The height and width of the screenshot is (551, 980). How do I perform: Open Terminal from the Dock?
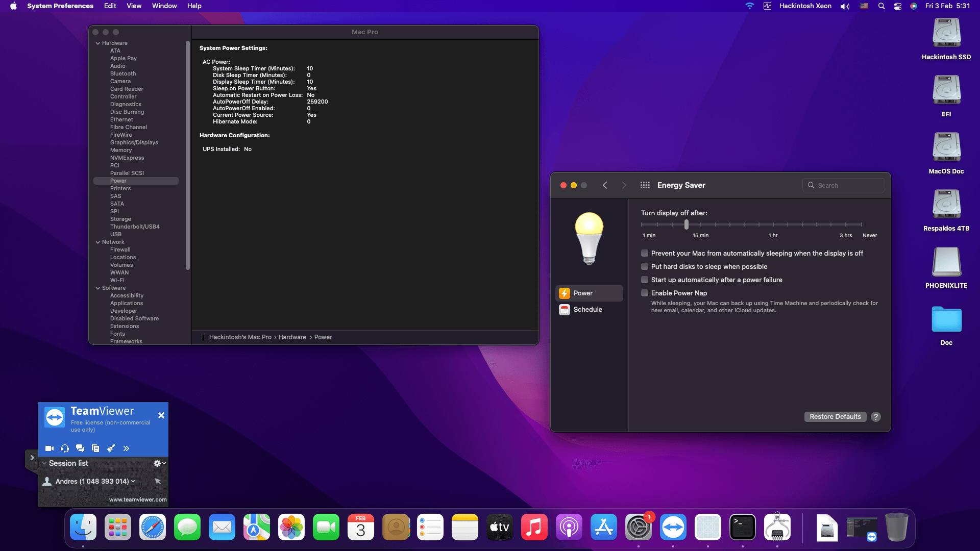[743, 527]
